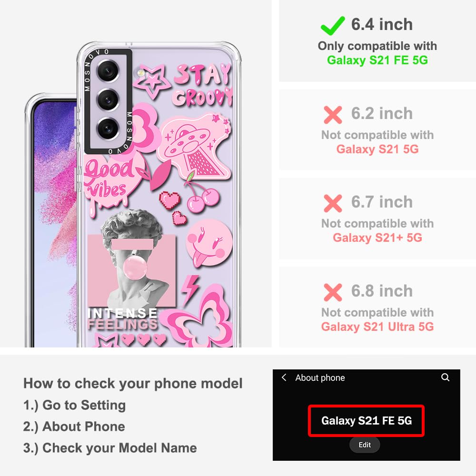The width and height of the screenshot is (476, 476).
Task: Tap the Edit button under model name
Action: 365,445
